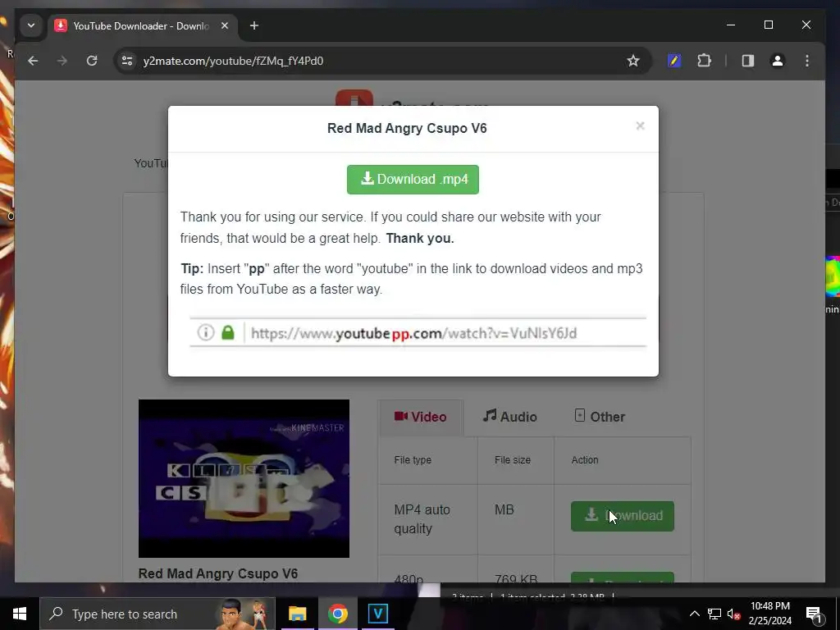Open the V app on the taskbar
The height and width of the screenshot is (630, 840).
point(377,614)
